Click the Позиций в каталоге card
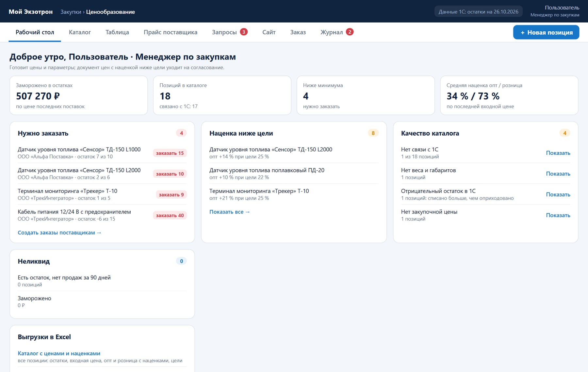Screen dimensions: 588x372 pos(222,95)
